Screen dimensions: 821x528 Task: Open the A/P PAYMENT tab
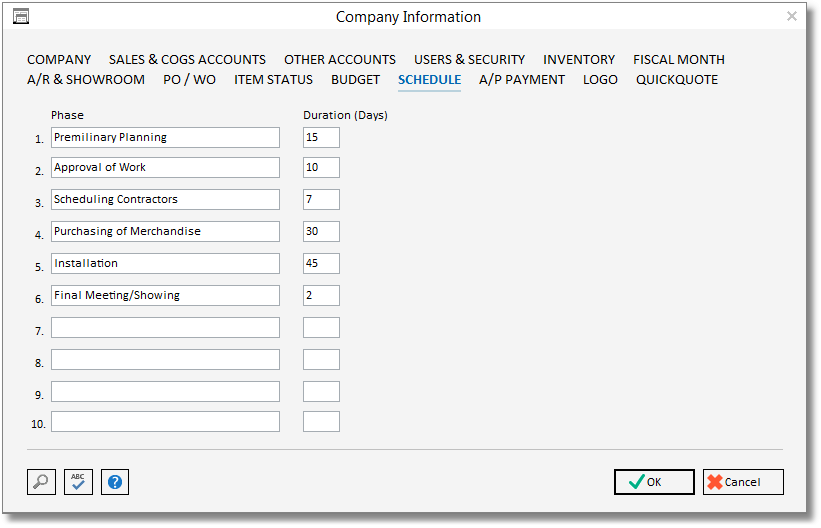point(522,80)
